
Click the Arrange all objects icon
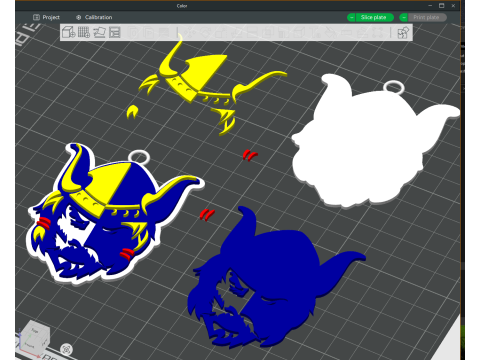coord(114,32)
